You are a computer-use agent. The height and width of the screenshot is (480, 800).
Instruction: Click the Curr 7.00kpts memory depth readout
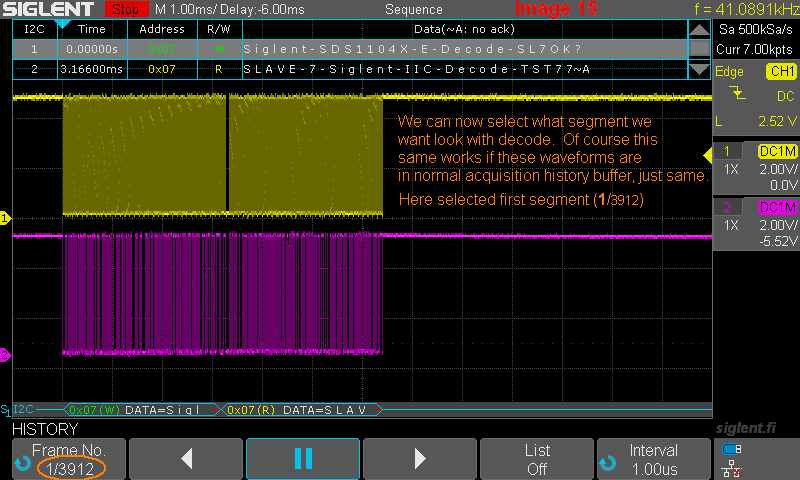pos(755,49)
